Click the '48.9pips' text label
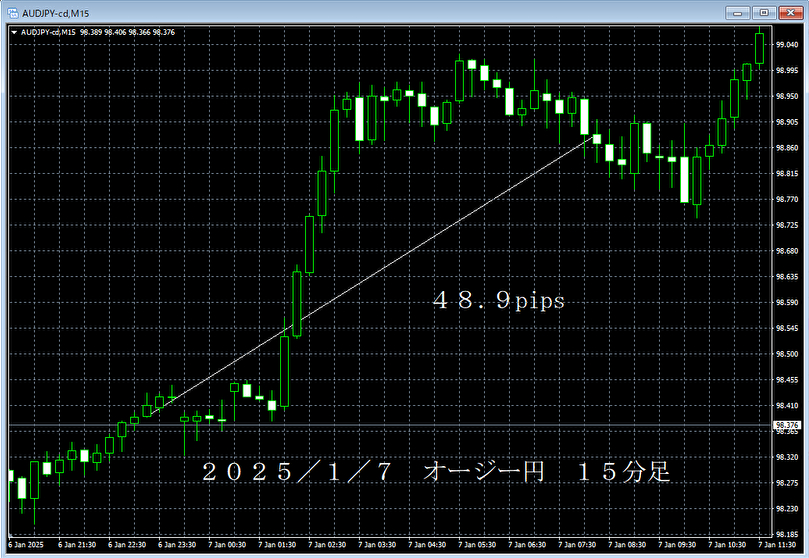This screenshot has height=558, width=809. (499, 300)
